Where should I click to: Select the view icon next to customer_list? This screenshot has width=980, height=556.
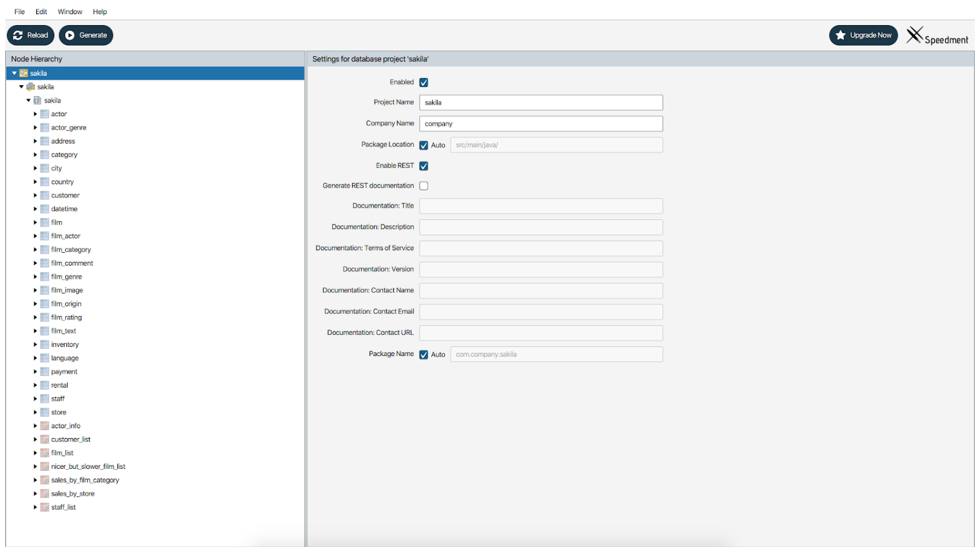pos(44,439)
